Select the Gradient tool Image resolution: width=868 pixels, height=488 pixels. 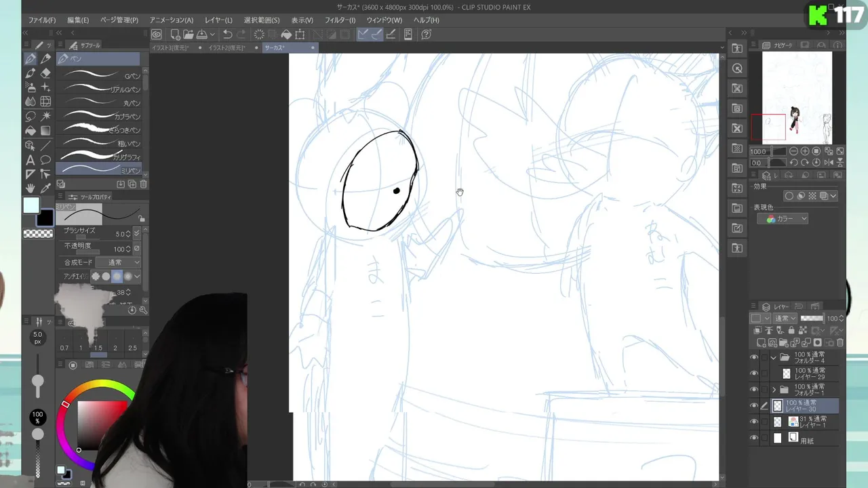point(45,131)
